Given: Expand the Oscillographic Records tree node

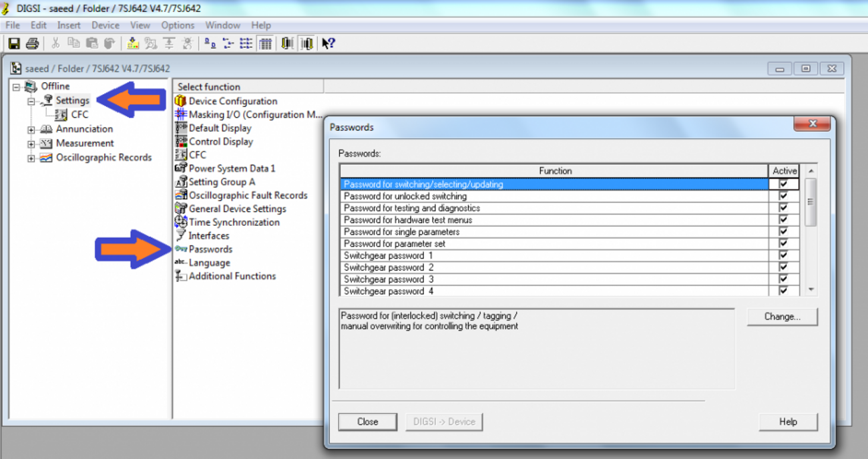Looking at the screenshot, I should (x=31, y=158).
